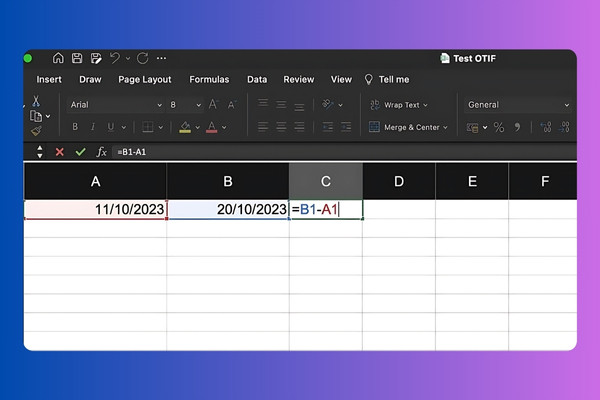The height and width of the screenshot is (400, 600).
Task: Expand the Copy options arrow
Action: tap(48, 116)
